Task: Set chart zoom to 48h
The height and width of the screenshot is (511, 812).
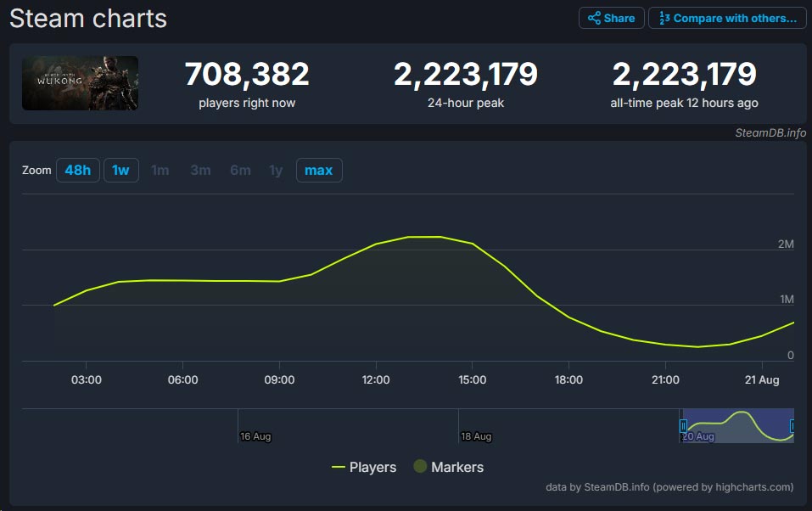Action: [x=77, y=170]
